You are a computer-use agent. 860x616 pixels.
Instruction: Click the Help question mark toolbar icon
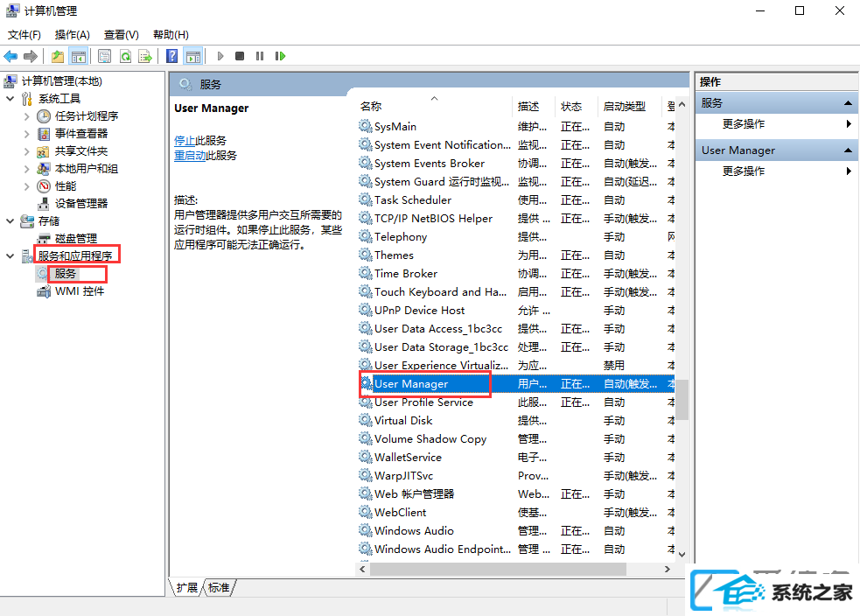tap(171, 56)
